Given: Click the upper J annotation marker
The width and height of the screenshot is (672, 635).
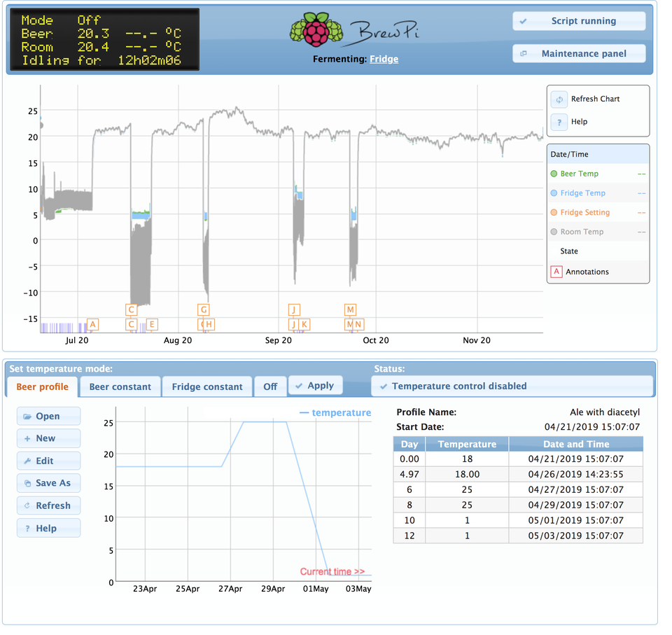Looking at the screenshot, I should (294, 309).
